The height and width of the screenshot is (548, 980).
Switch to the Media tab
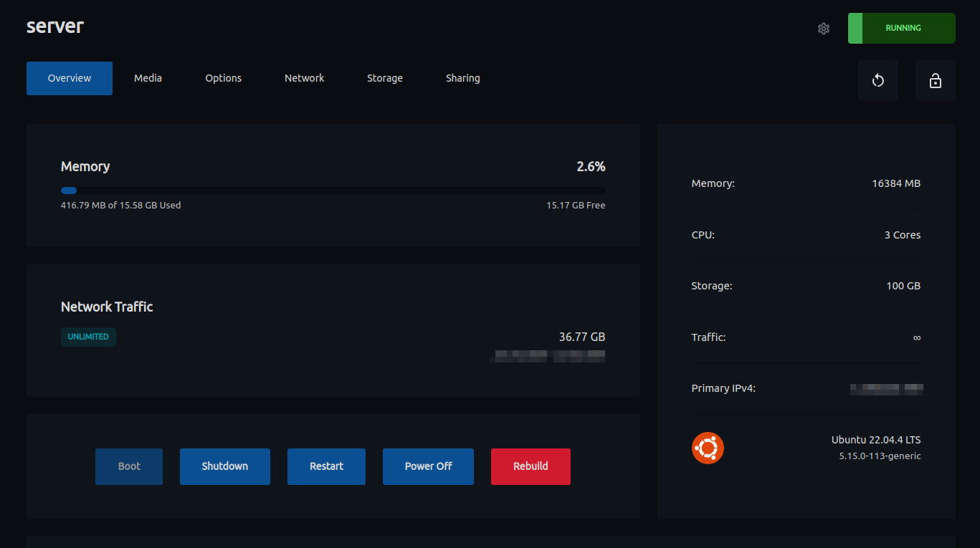(148, 78)
